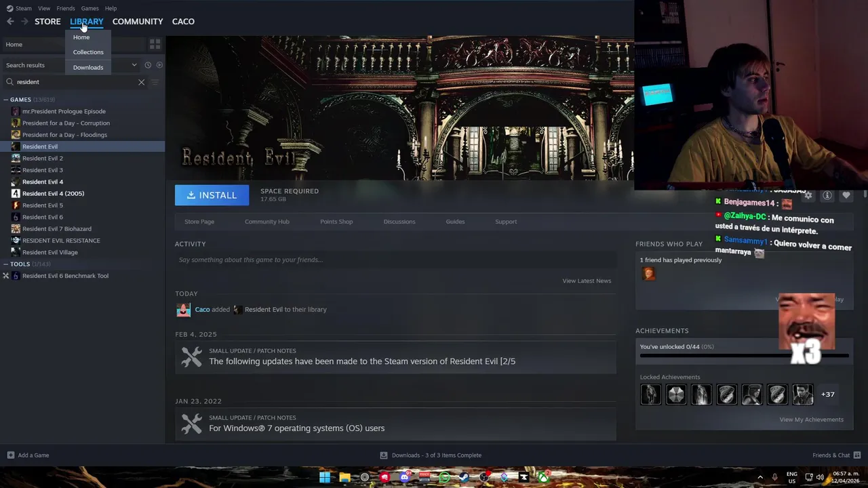
Task: Collapse the GAMES category
Action: click(x=5, y=100)
